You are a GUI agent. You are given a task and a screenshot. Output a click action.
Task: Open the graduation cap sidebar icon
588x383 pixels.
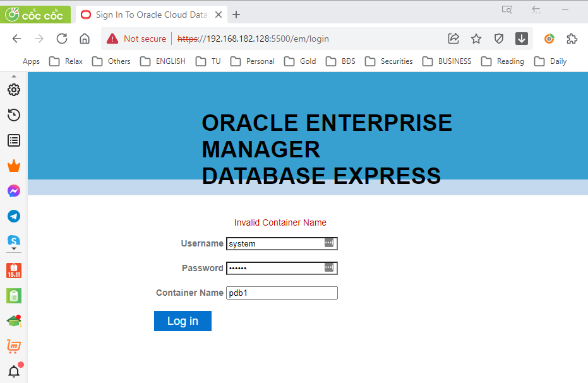(14, 320)
